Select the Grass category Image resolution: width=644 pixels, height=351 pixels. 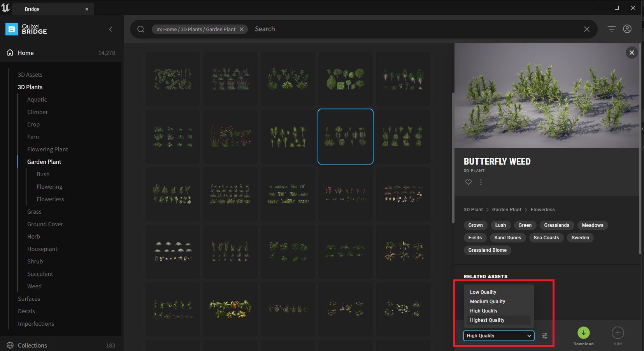(x=34, y=212)
